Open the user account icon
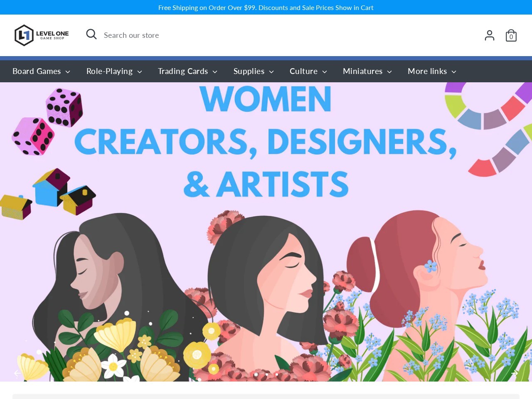Screen dimensions: 532x399 click(489, 35)
